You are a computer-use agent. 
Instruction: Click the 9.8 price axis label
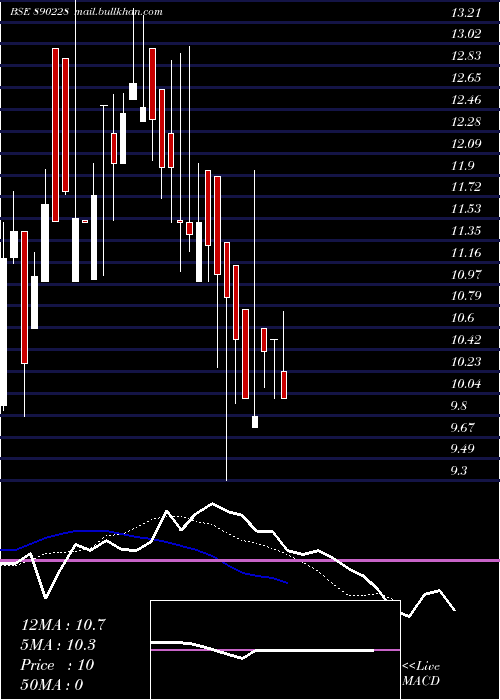pos(459,406)
